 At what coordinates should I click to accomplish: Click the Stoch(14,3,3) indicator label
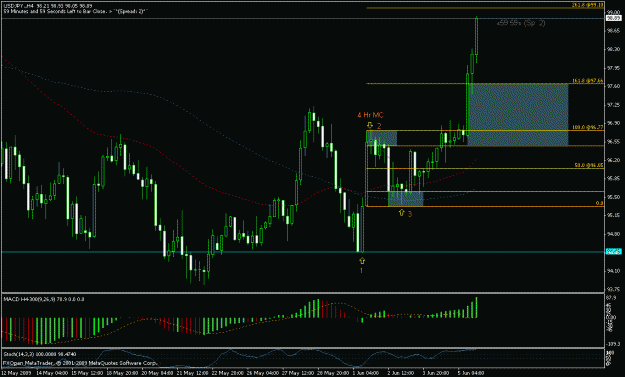39,354
